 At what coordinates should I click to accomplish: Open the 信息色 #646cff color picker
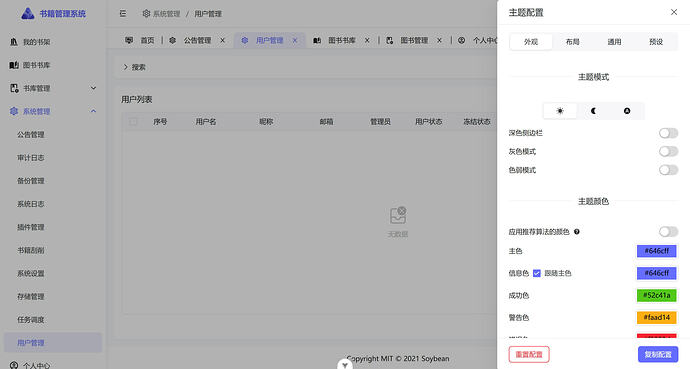[657, 273]
